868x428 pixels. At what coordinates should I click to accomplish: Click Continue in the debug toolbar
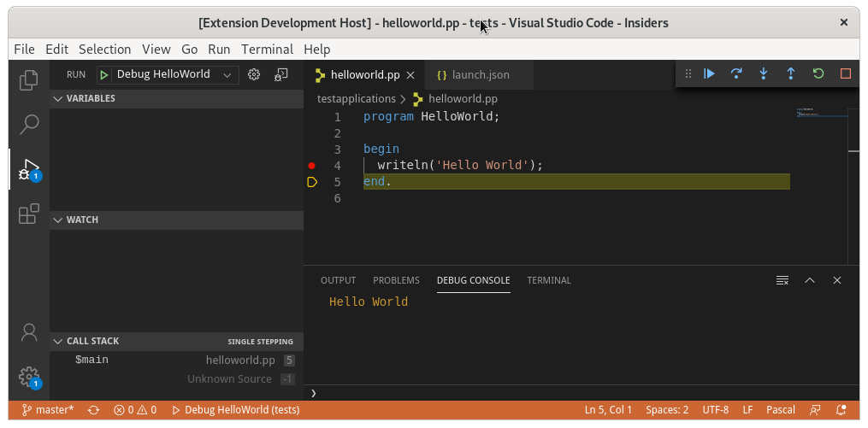pyautogui.click(x=709, y=73)
